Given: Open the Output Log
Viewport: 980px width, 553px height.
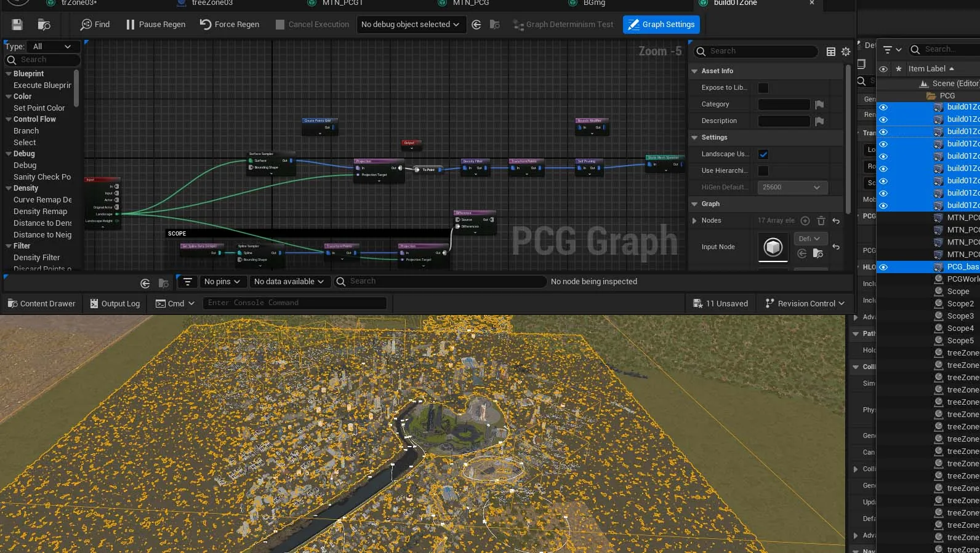Looking at the screenshot, I should [115, 303].
